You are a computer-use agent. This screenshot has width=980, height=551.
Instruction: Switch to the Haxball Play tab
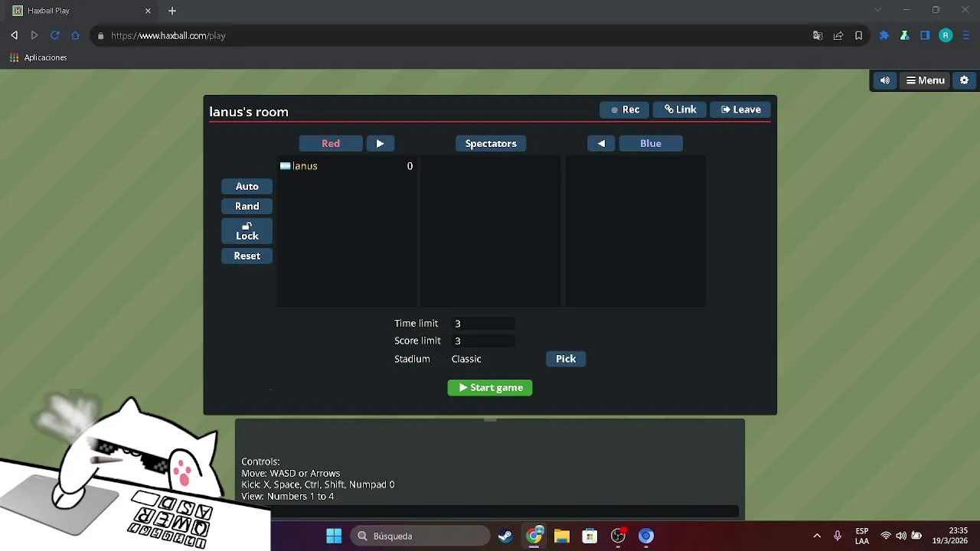click(x=82, y=11)
